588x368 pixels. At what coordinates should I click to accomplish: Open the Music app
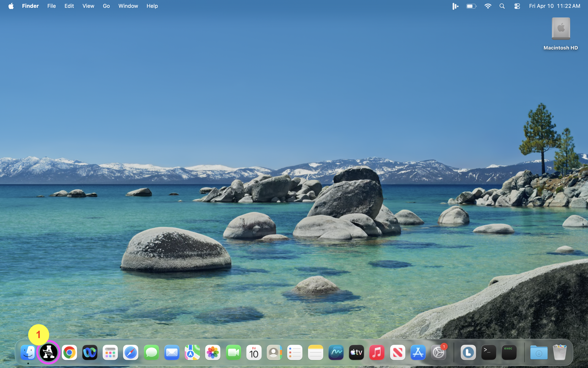click(377, 352)
